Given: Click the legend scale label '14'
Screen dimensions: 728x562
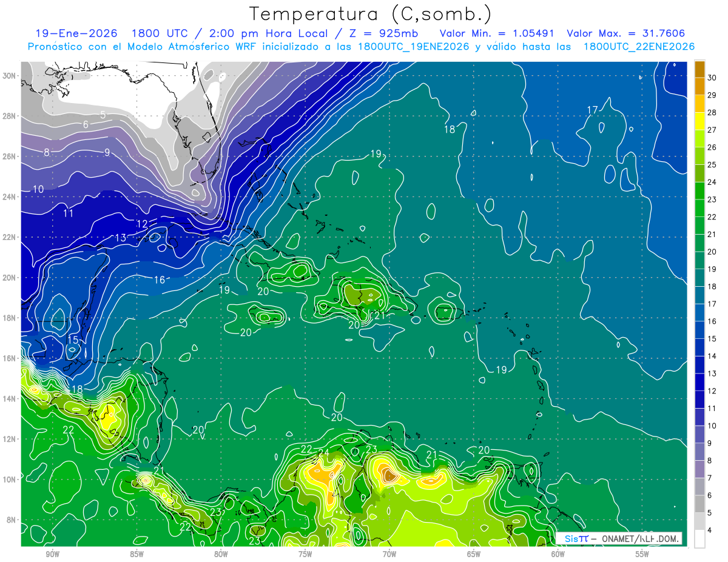Looking at the screenshot, I should tap(712, 356).
